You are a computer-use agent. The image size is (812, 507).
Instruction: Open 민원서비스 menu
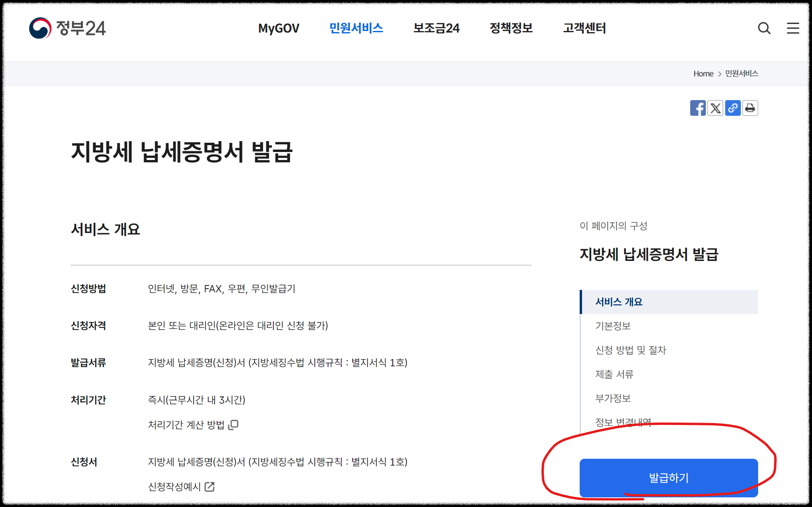click(356, 28)
